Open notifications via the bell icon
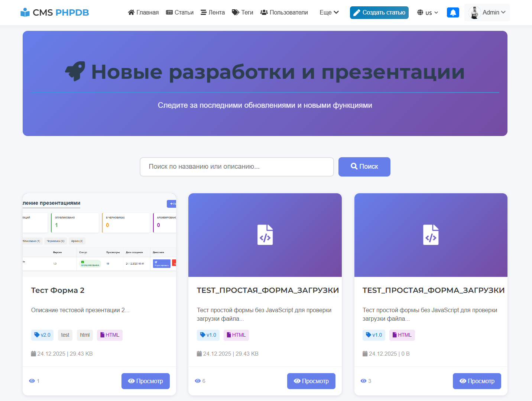The width and height of the screenshot is (532, 401). pyautogui.click(x=453, y=12)
